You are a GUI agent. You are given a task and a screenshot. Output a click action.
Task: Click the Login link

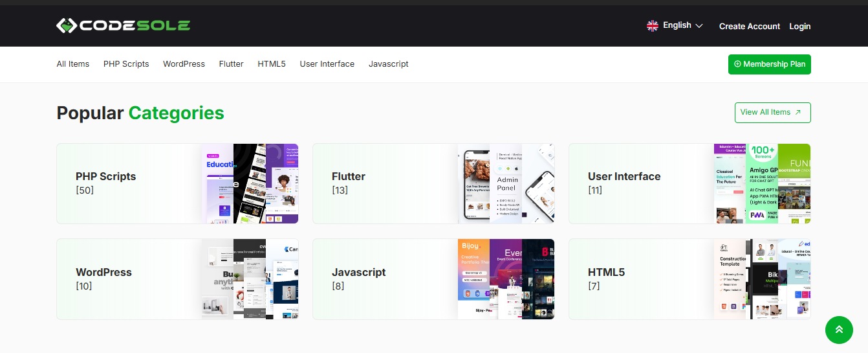point(799,27)
